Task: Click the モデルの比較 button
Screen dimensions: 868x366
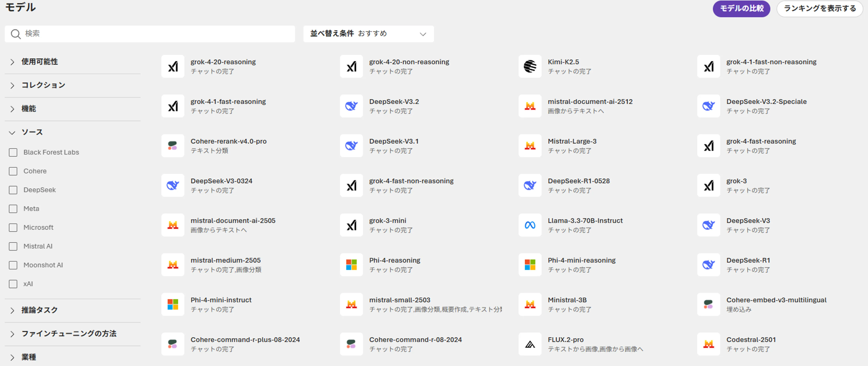Action: [x=741, y=9]
